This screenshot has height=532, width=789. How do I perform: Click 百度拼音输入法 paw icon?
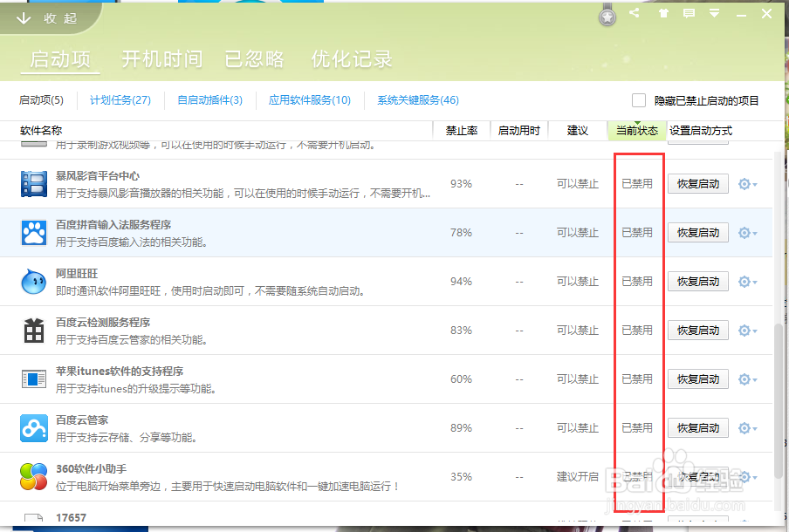click(34, 233)
